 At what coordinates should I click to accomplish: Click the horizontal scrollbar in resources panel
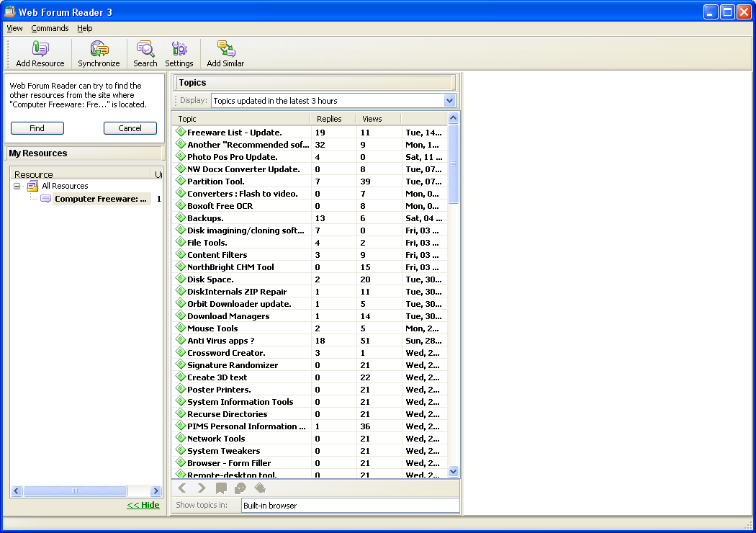[x=74, y=491]
